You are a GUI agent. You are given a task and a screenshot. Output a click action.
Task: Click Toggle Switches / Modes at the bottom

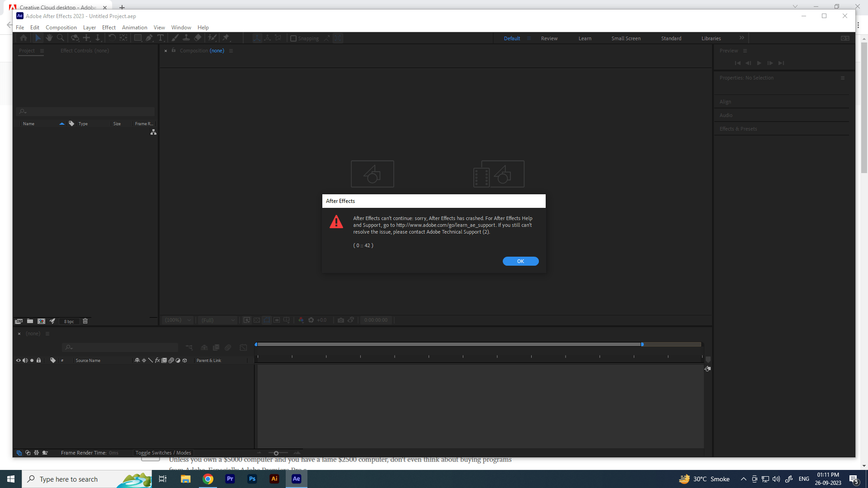(163, 452)
